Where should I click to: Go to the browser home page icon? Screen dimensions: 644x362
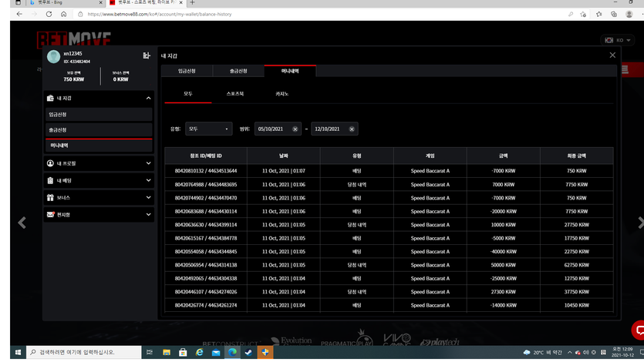[64, 14]
